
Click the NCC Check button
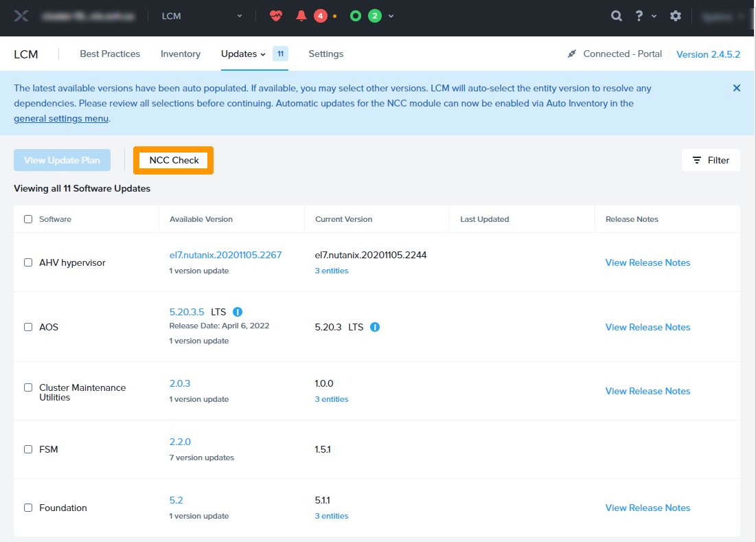tap(174, 160)
